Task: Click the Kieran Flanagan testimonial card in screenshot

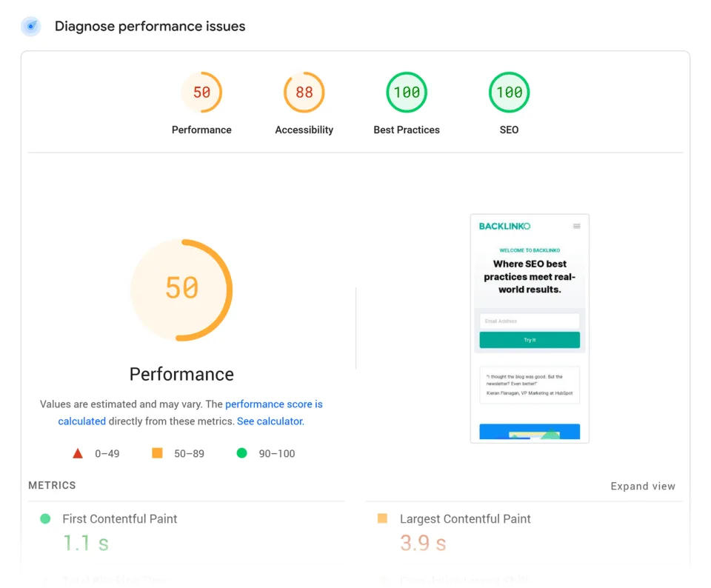Action: (x=530, y=385)
